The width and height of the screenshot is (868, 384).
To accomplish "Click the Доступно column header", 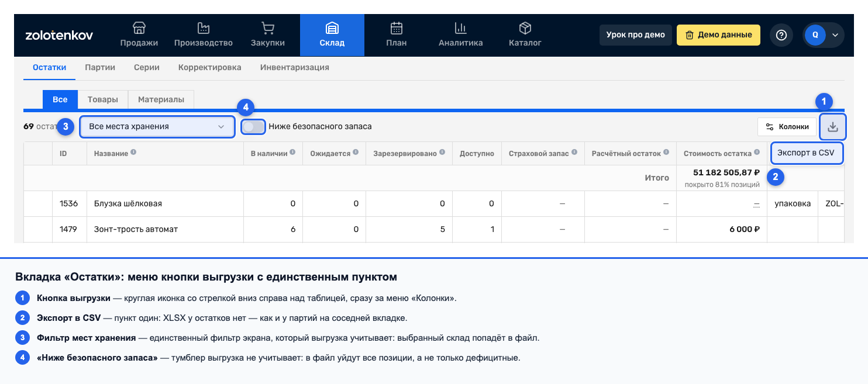I will click(x=477, y=153).
